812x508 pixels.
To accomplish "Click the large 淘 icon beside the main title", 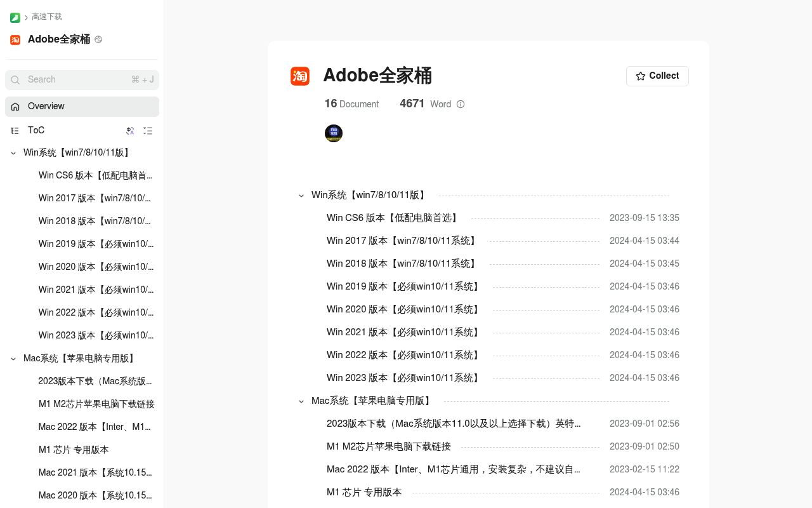I will (300, 76).
